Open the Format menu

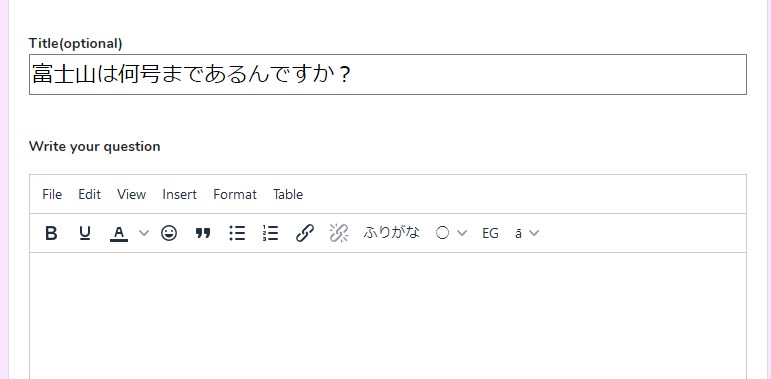[x=235, y=194]
